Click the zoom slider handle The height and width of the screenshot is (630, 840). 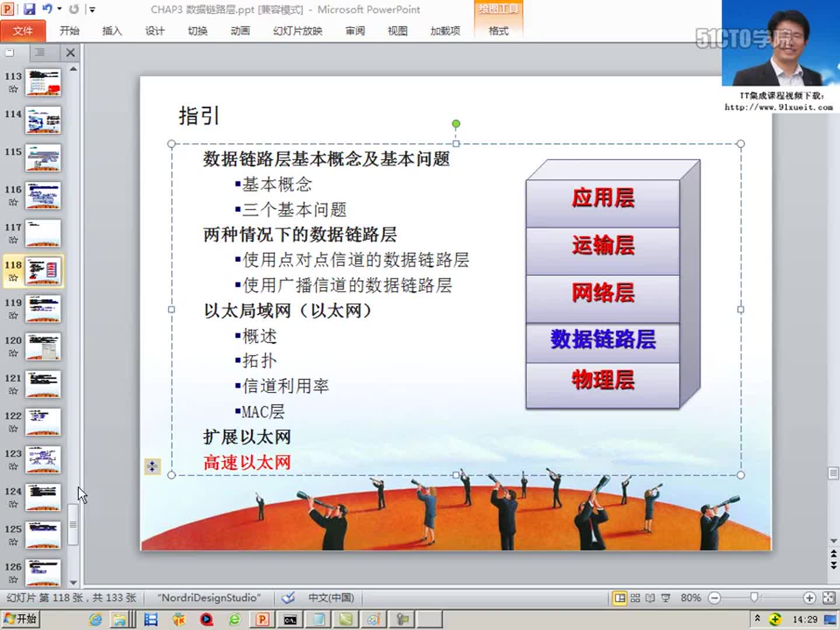tap(754, 597)
